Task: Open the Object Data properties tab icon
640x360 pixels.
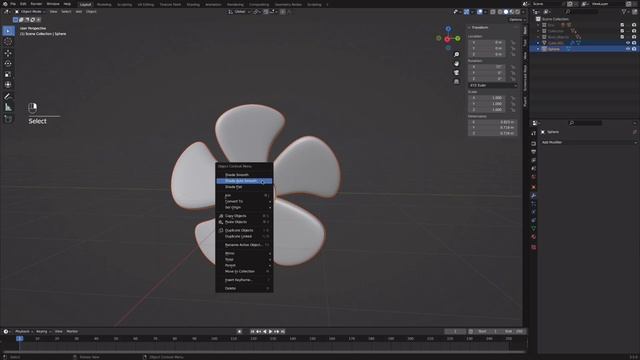Action: coord(533,229)
